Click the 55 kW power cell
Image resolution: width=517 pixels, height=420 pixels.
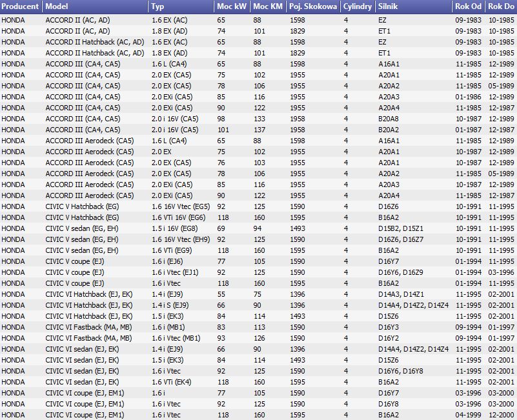coord(221,294)
